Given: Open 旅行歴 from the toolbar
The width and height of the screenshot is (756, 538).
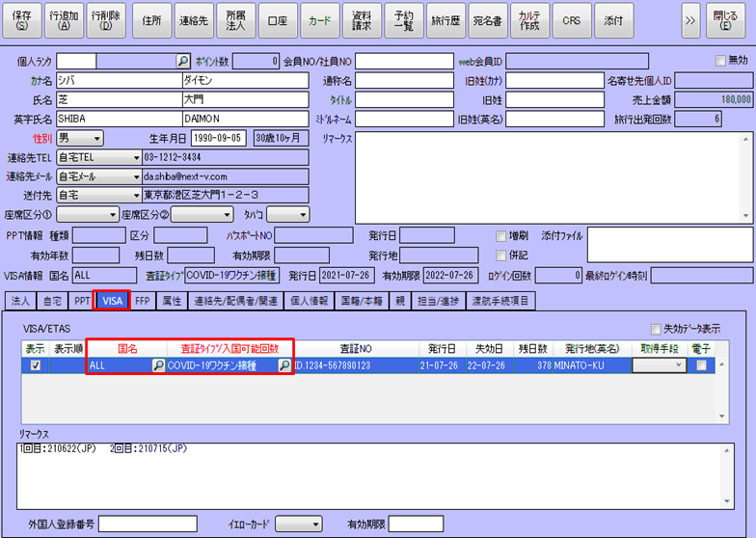Looking at the screenshot, I should tap(445, 20).
